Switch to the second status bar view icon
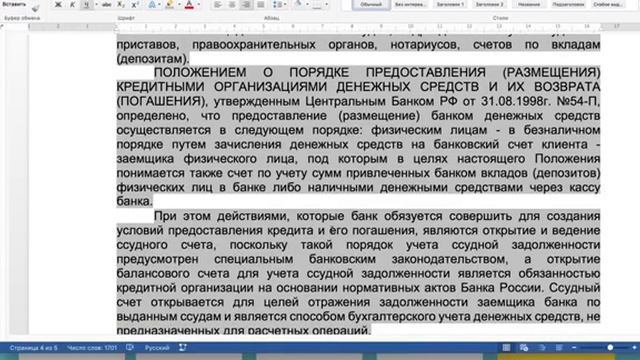Screen dimensions: 640x360 click(524, 347)
